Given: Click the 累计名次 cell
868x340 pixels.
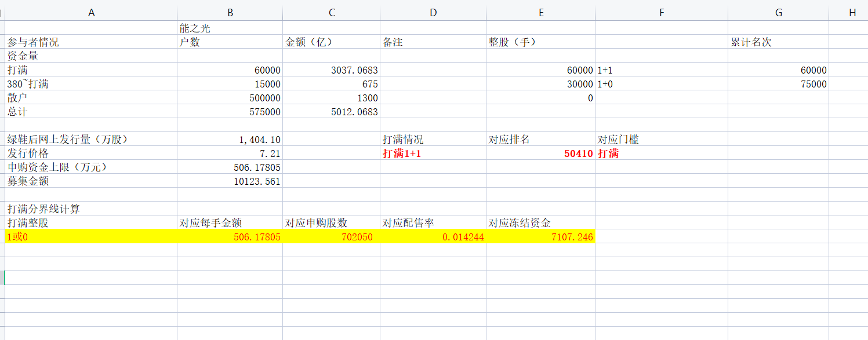Looking at the screenshot, I should pyautogui.click(x=779, y=42).
